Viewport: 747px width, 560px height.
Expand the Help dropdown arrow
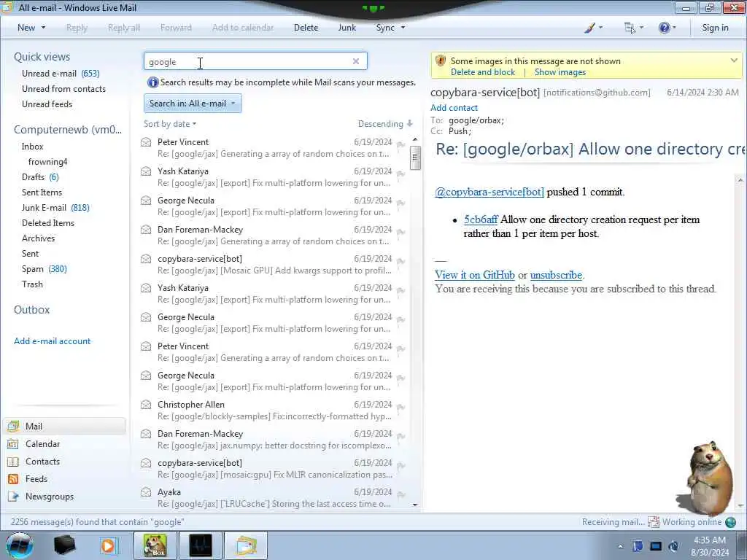674,28
